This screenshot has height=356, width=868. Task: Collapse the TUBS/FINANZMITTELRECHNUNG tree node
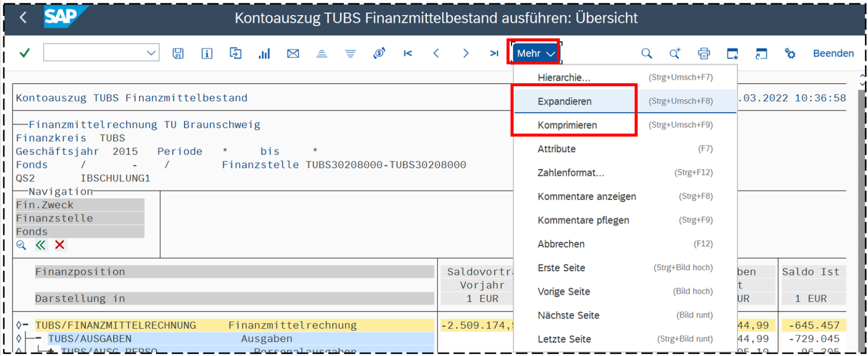(25, 326)
